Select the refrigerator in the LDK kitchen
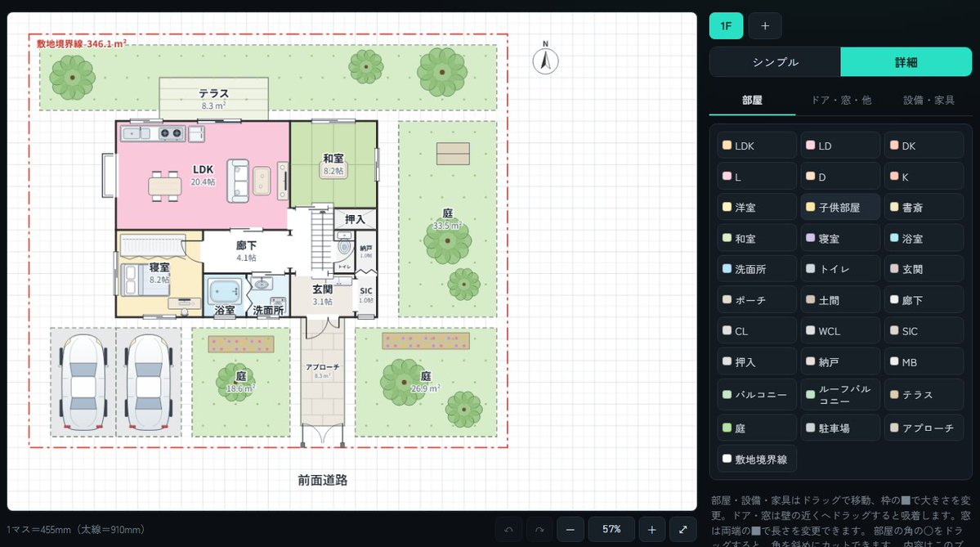 point(195,133)
